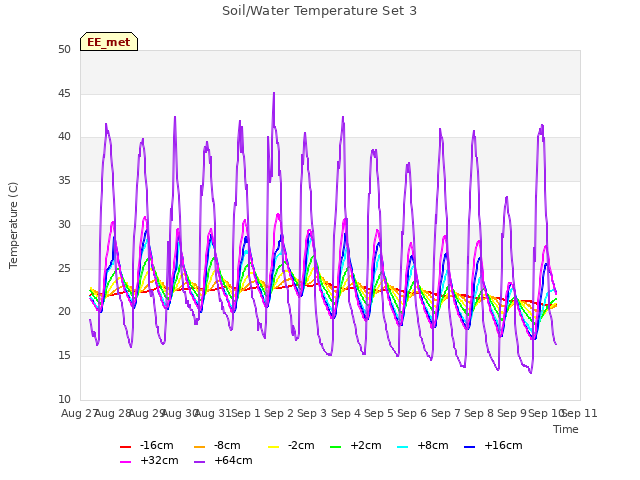
Task: Click the EE_met annotation label
Action: (109, 42)
